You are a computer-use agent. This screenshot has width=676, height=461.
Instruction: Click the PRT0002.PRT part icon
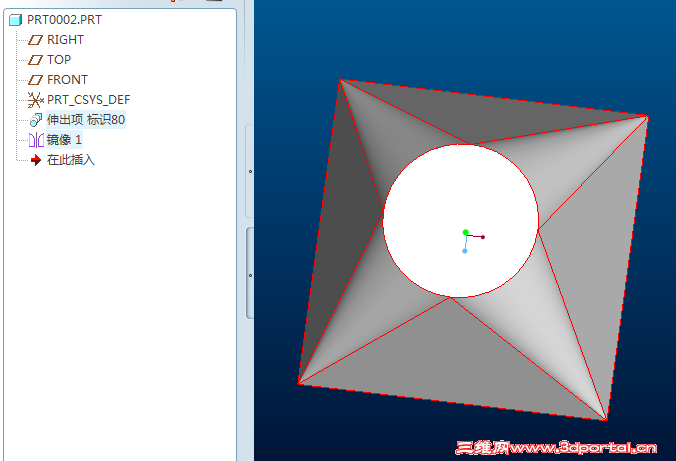tap(16, 20)
